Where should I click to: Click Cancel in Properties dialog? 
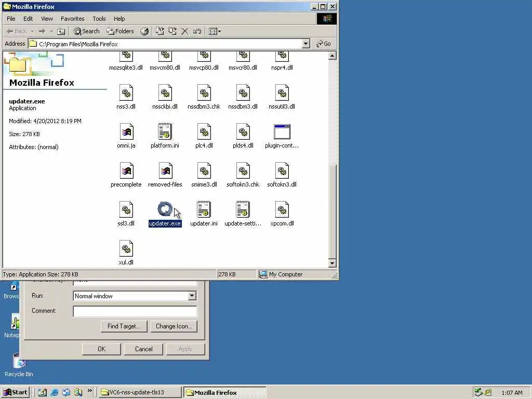pos(143,349)
